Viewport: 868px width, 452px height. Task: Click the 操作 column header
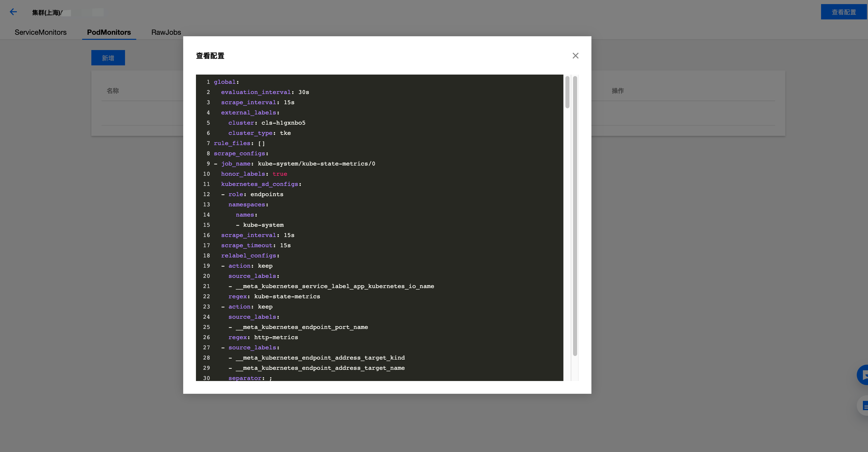[x=618, y=91]
